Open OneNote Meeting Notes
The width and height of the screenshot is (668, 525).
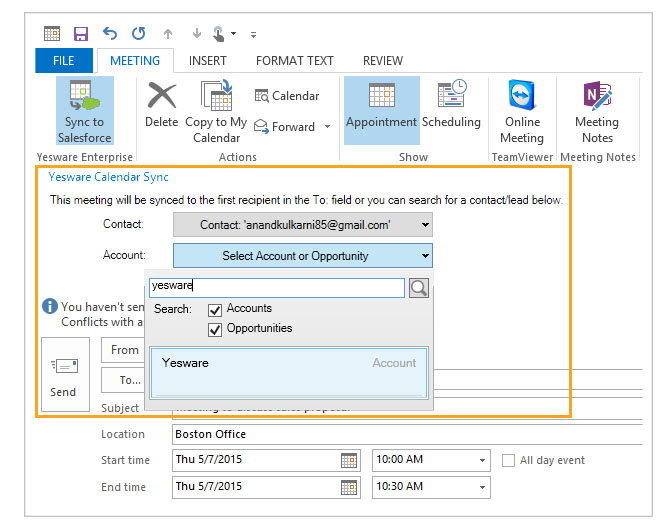(597, 112)
